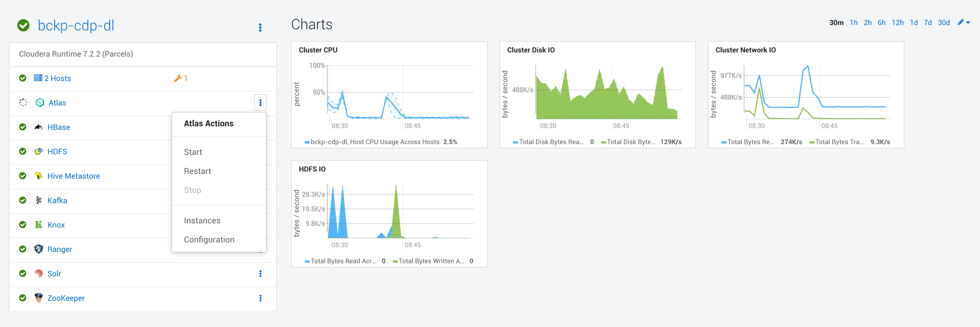The width and height of the screenshot is (980, 327).
Task: Click the HDFS elephant service icon
Action: [38, 151]
